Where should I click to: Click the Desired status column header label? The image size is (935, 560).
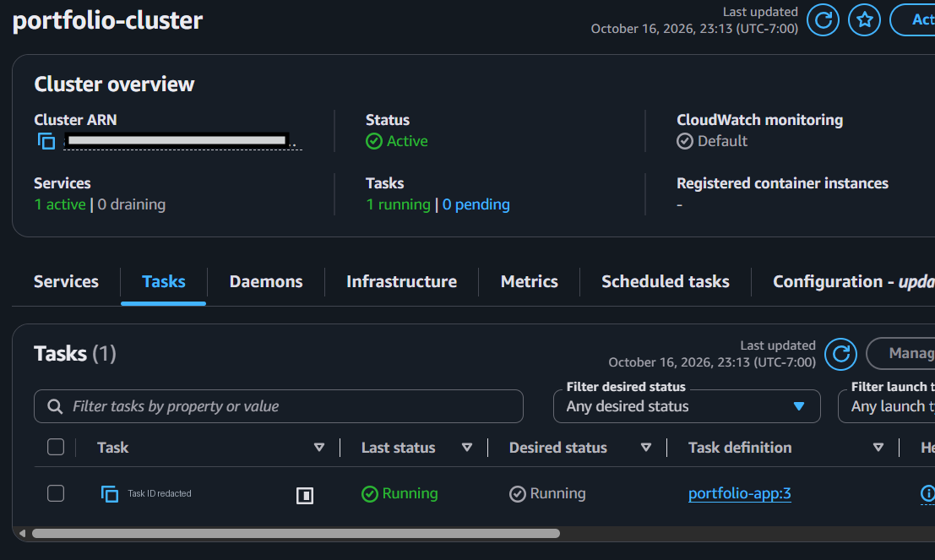click(x=558, y=448)
